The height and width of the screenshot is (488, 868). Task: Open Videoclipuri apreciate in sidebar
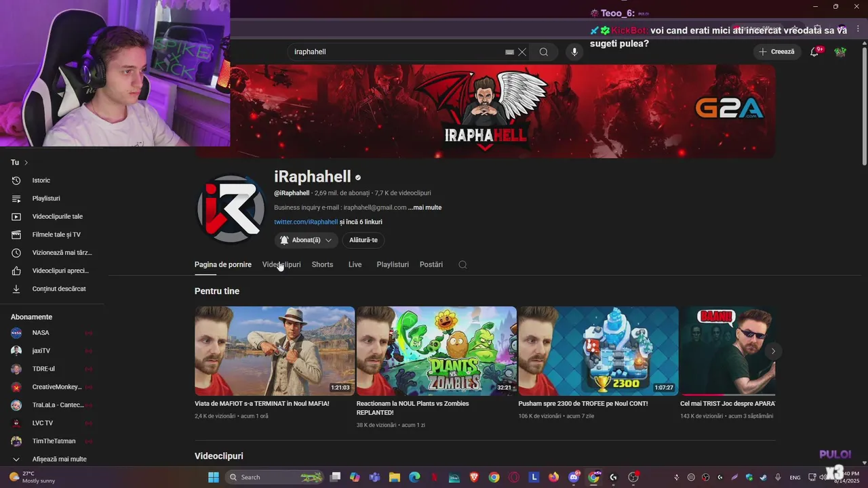52,270
